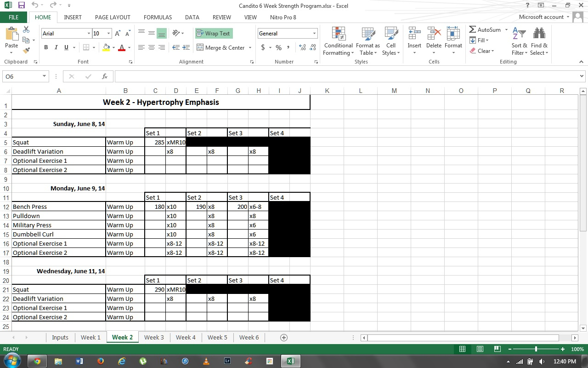This screenshot has width=588, height=368.
Task: Click the Sort & Filter icon
Action: 519,34
